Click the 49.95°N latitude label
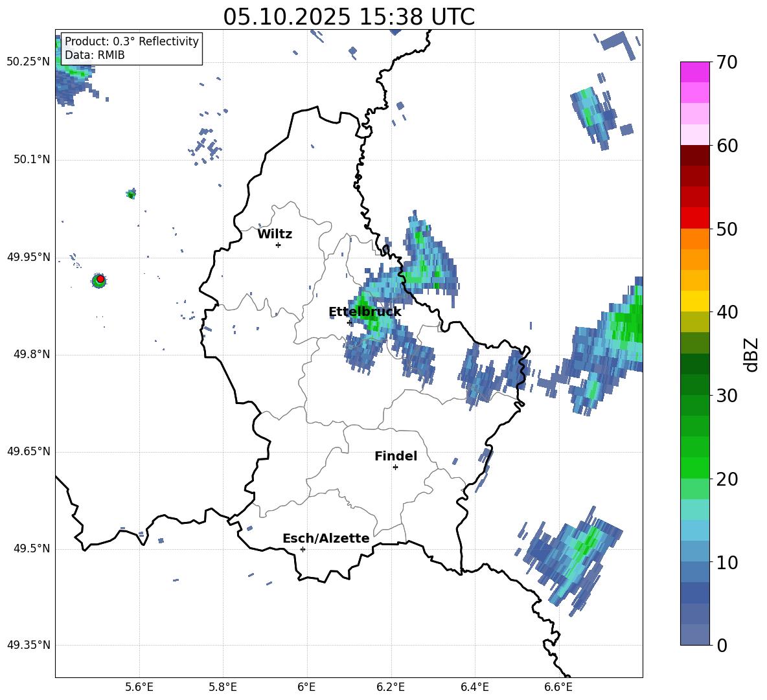767x700 pixels. pos(29,257)
